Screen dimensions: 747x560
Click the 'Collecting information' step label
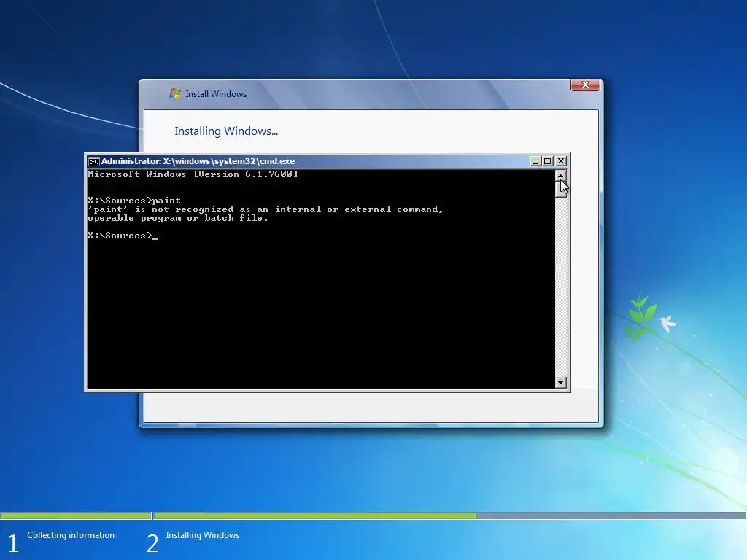71,535
